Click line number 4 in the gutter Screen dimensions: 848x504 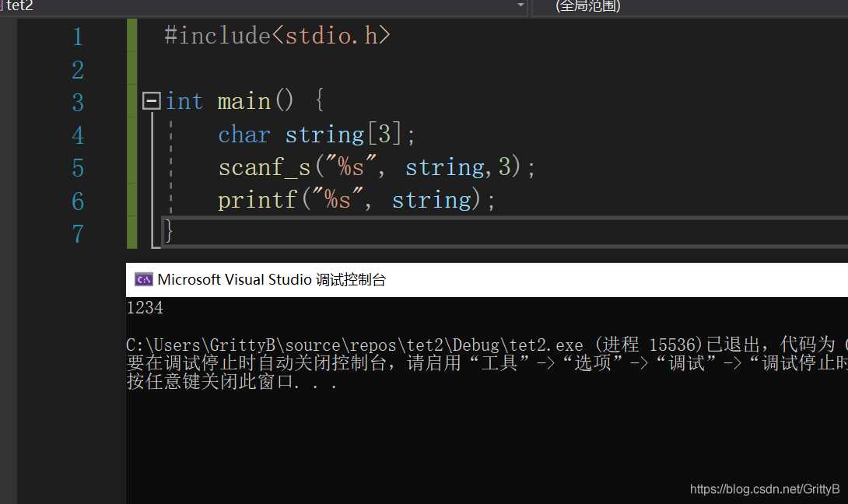pyautogui.click(x=78, y=135)
